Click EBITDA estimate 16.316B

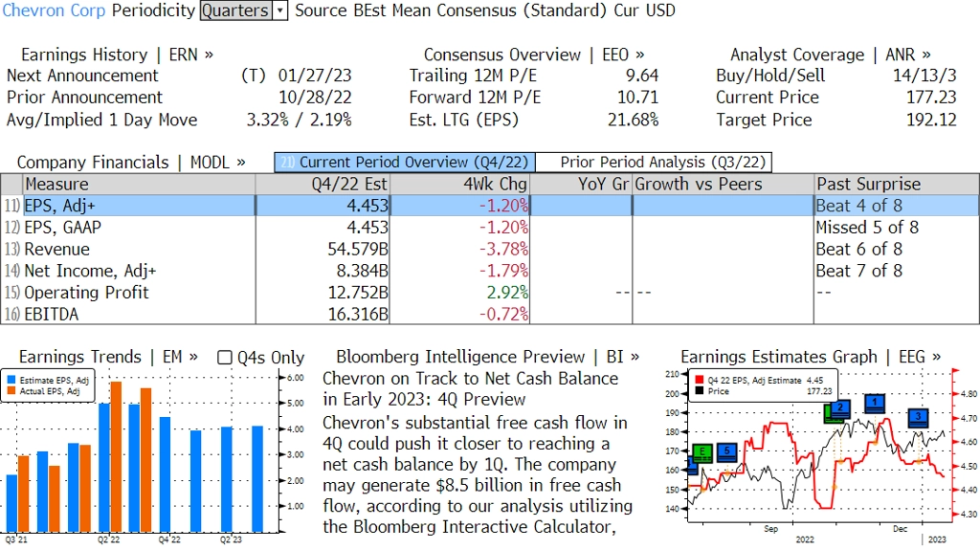pyautogui.click(x=358, y=314)
